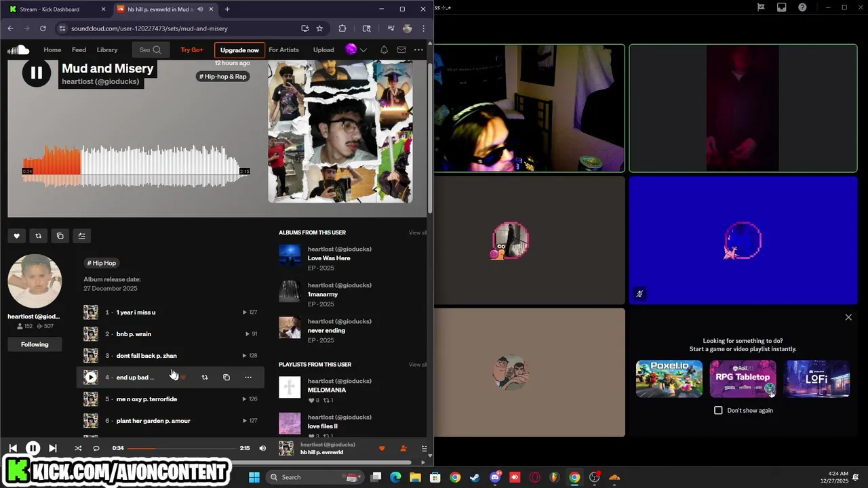
Task: Bookmark this page with the star icon
Action: click(x=319, y=28)
